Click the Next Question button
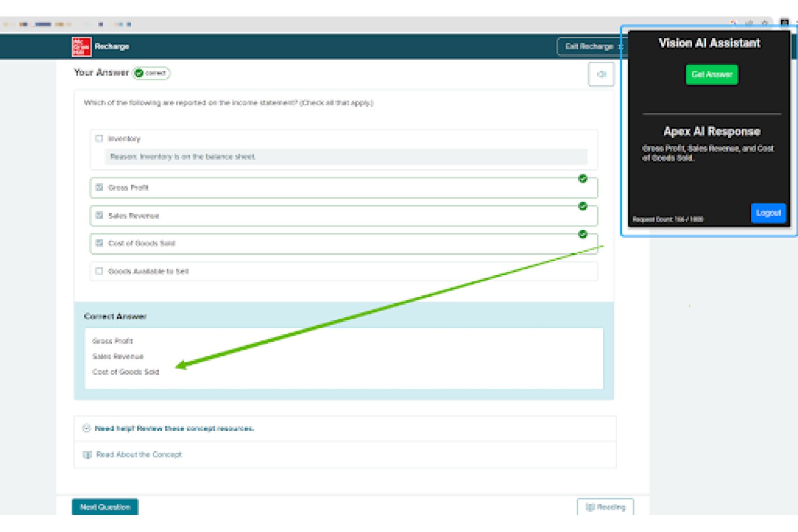Viewport: 798px width, 532px height. click(x=105, y=507)
